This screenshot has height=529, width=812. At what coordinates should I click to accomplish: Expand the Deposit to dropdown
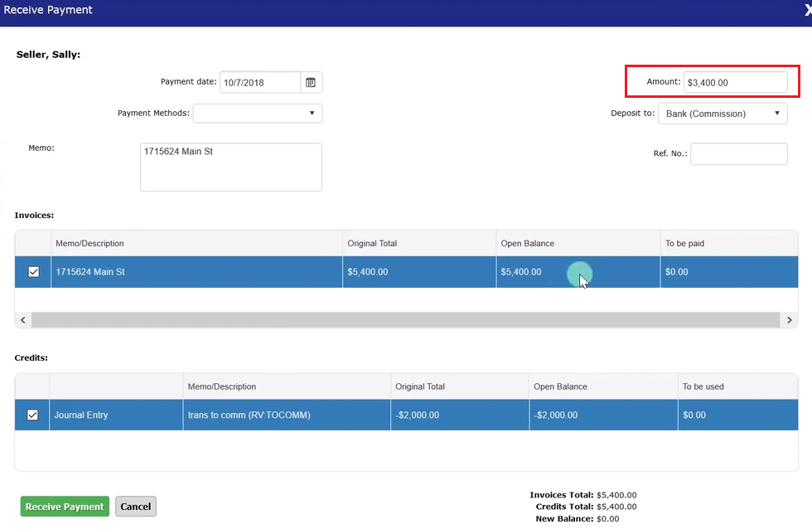tap(723, 114)
